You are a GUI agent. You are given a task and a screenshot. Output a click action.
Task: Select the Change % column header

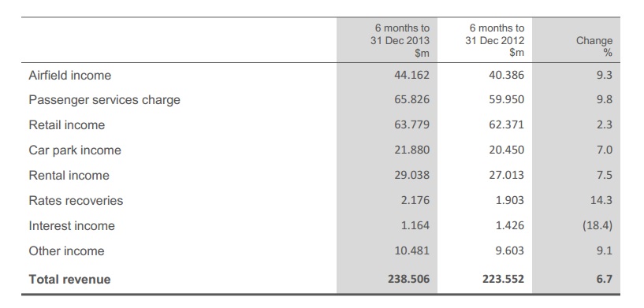[x=594, y=46]
